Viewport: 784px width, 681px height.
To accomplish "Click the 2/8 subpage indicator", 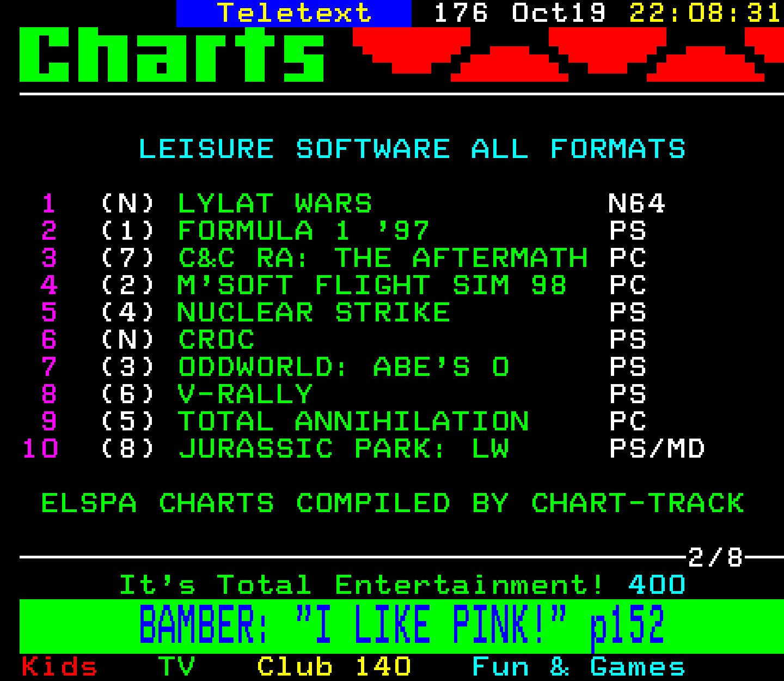I will click(715, 558).
